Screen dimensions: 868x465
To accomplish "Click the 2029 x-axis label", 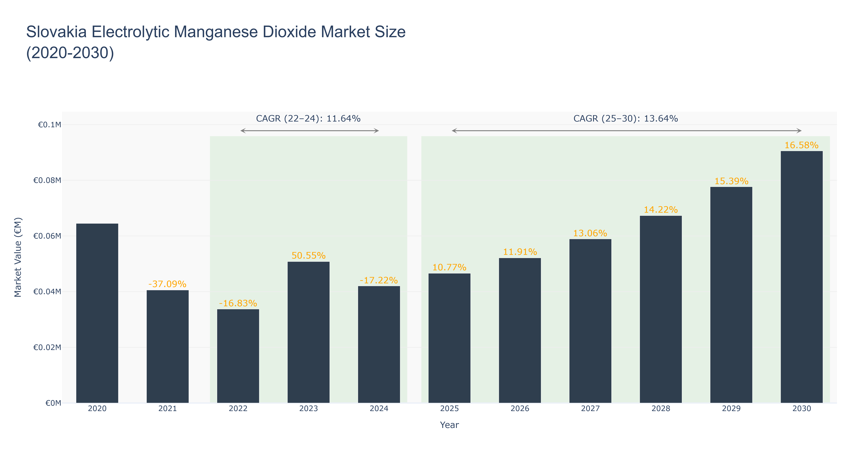I will (731, 409).
